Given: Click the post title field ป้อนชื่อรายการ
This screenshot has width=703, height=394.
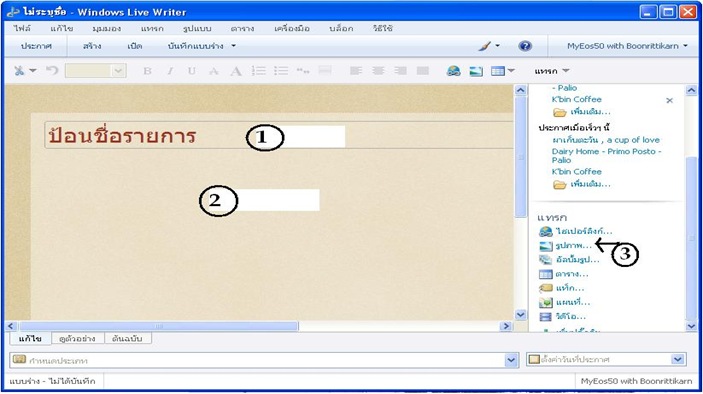Looking at the screenshot, I should point(278,135).
